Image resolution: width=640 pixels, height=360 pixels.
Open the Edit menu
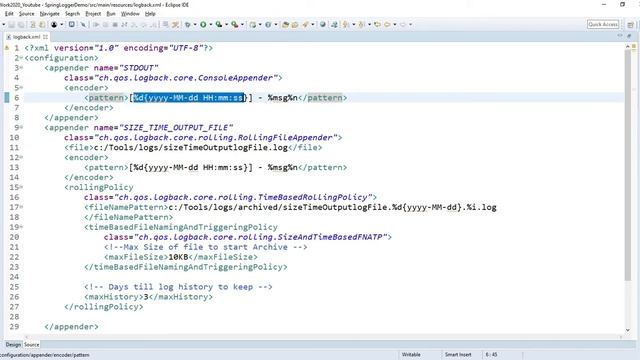[x=9, y=14]
